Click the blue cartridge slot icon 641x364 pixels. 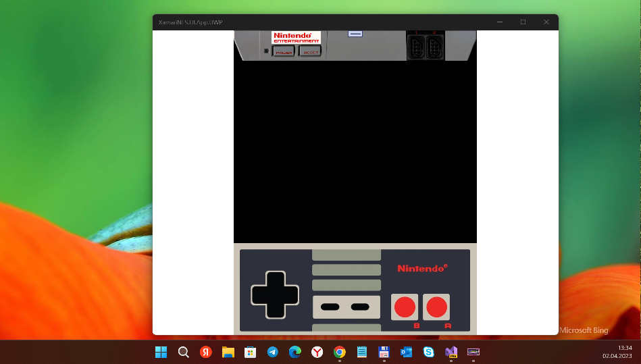click(355, 34)
